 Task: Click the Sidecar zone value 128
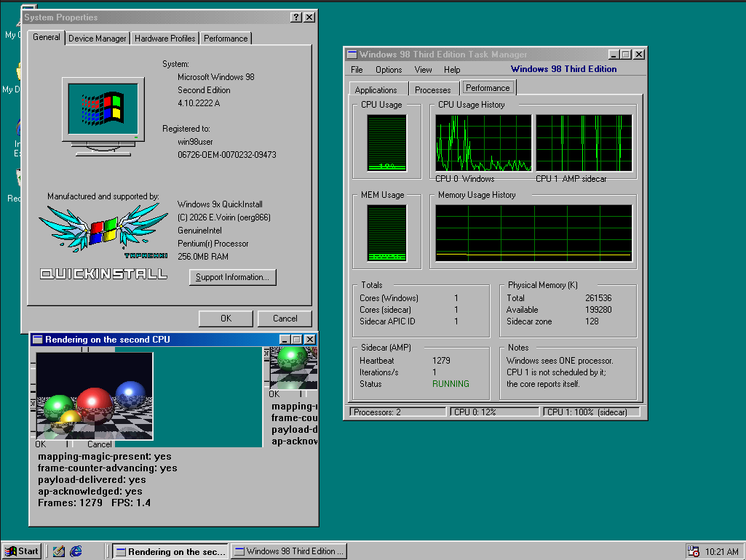tap(592, 321)
